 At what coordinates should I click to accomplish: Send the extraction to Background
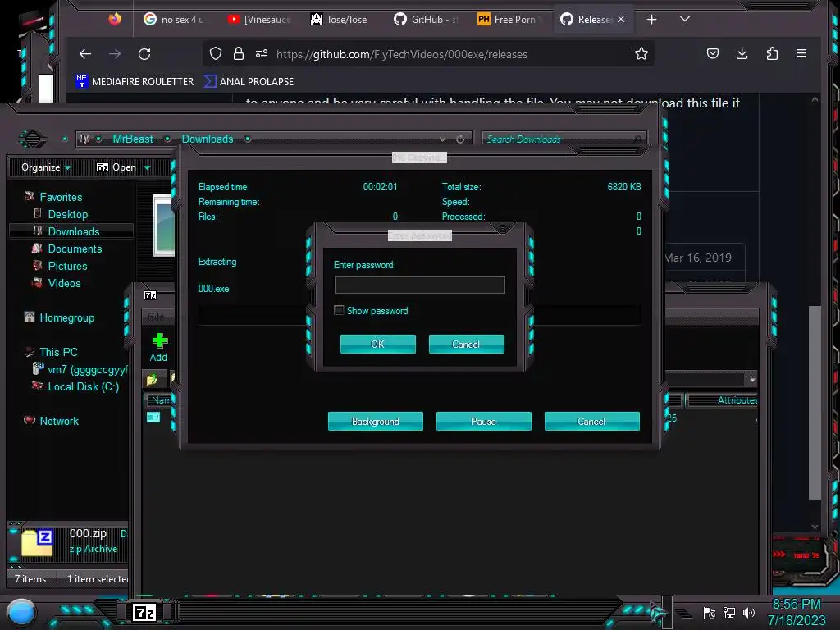point(375,421)
